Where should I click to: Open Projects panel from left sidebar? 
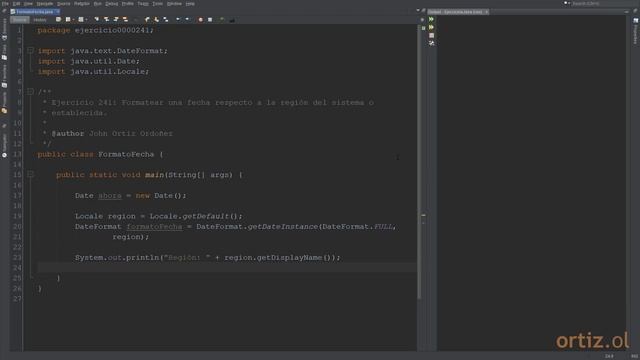coord(4,103)
